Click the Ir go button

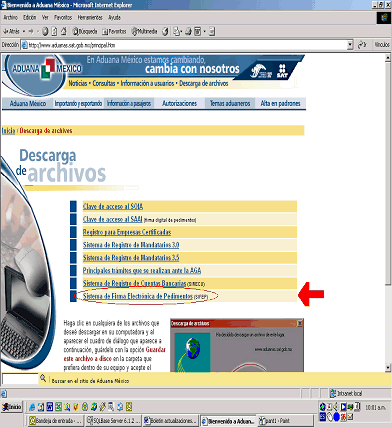pyautogui.click(x=362, y=45)
